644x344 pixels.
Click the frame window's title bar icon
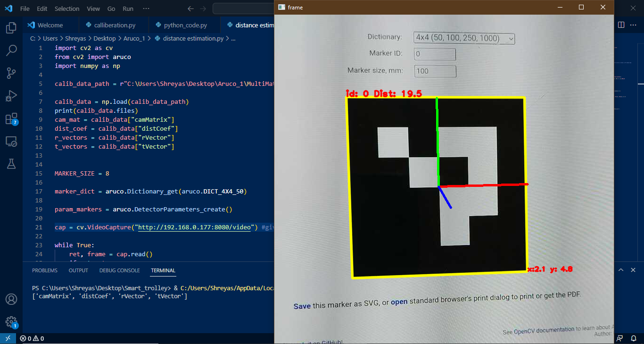tap(281, 7)
